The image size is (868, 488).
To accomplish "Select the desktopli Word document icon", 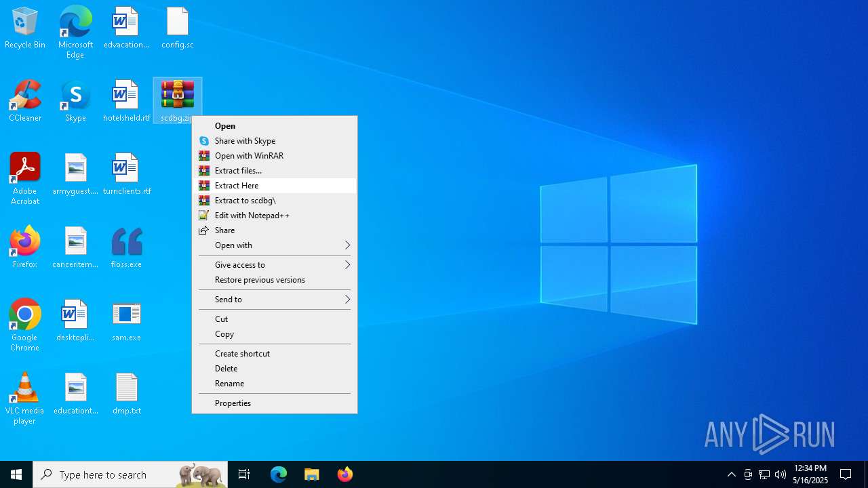I will tap(75, 321).
